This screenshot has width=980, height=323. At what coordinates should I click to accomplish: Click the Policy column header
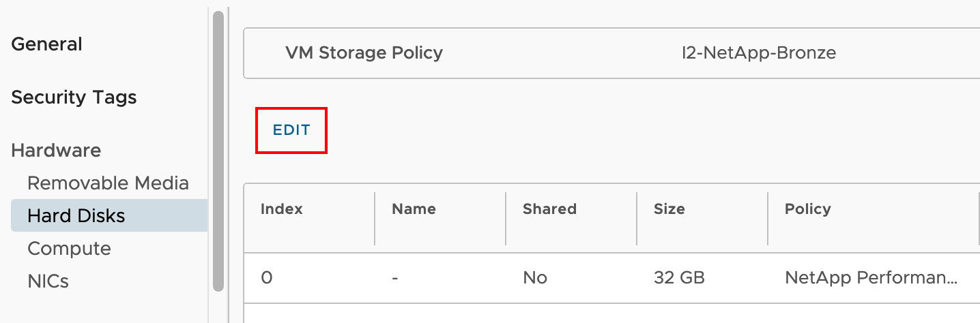click(807, 209)
